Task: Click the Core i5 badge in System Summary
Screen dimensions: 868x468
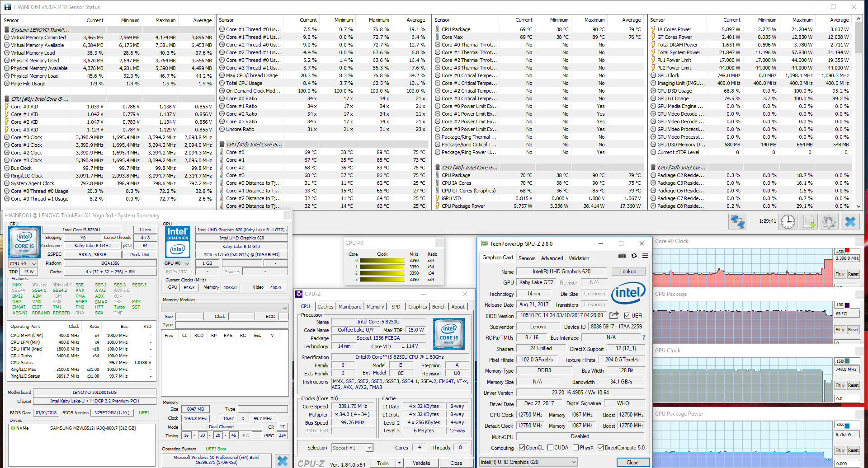Action: pyautogui.click(x=24, y=242)
